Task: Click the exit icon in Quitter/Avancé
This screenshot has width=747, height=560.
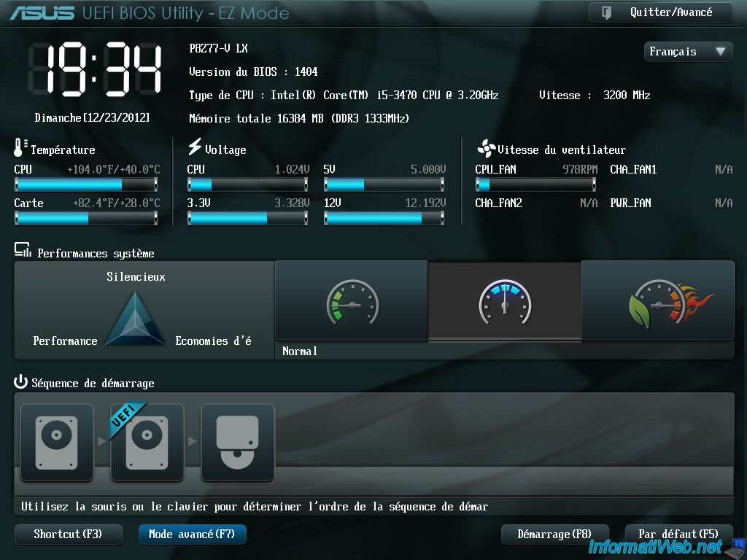Action: point(607,12)
